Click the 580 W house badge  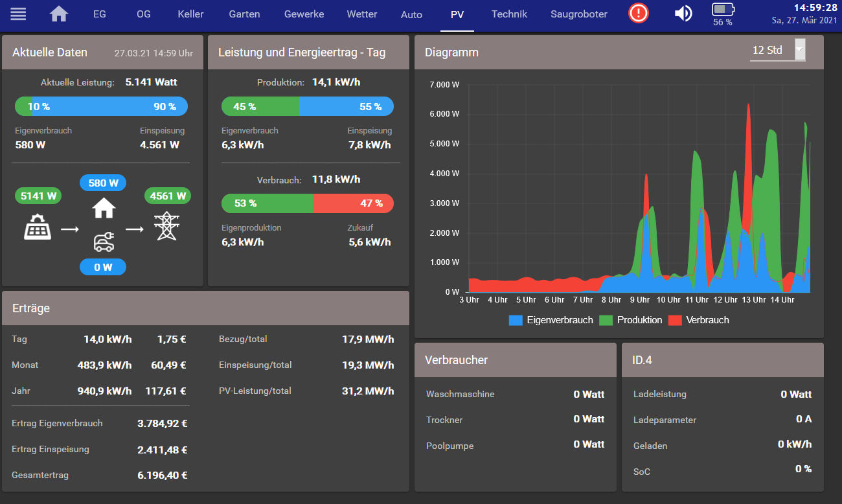tap(103, 183)
